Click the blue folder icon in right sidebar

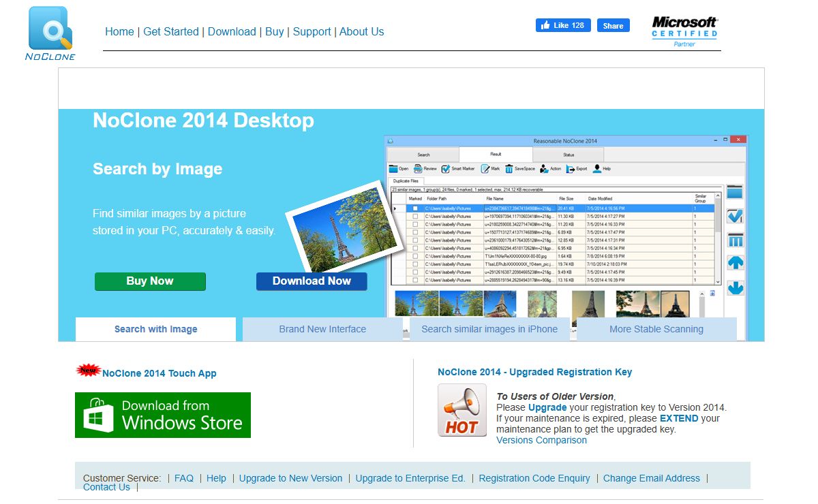(x=735, y=193)
